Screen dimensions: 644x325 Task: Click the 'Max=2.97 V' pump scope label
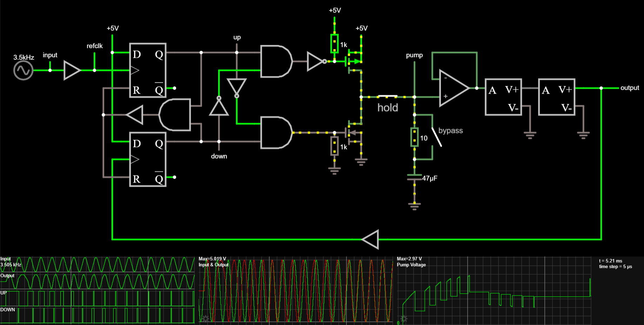[x=409, y=259]
